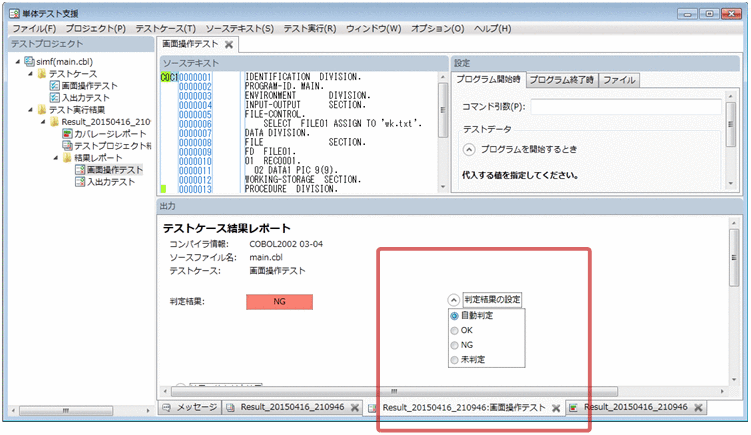This screenshot has height=435, width=751.
Task: Select the OK radio button
Action: tap(454, 331)
